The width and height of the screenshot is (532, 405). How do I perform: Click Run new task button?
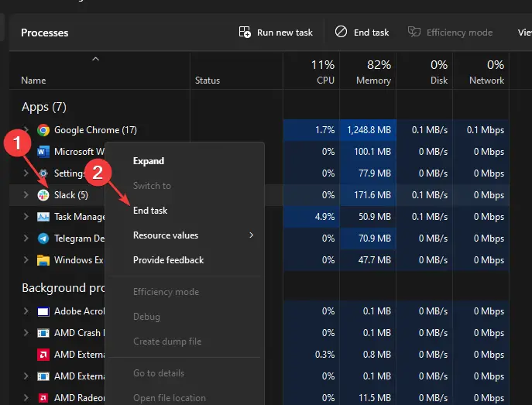[x=276, y=33]
